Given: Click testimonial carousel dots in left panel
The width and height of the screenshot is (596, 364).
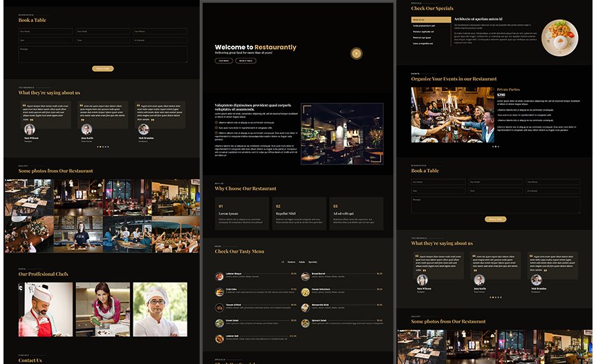Looking at the screenshot, I should click(x=102, y=146).
